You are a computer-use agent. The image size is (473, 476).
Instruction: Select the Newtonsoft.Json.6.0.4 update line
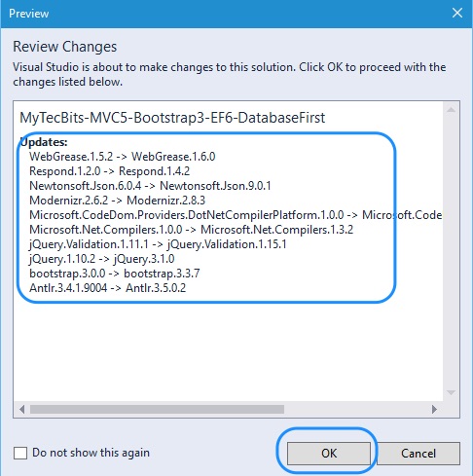[150, 186]
